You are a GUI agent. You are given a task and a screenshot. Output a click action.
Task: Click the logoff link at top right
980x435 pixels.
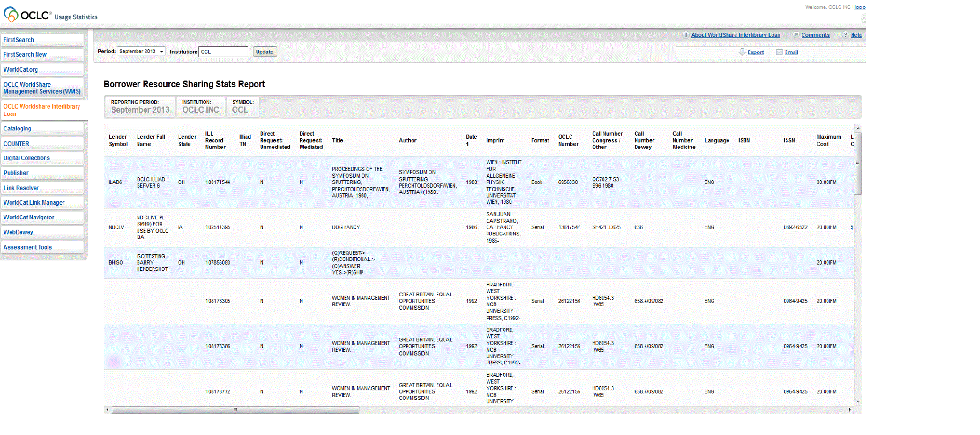[x=860, y=7]
